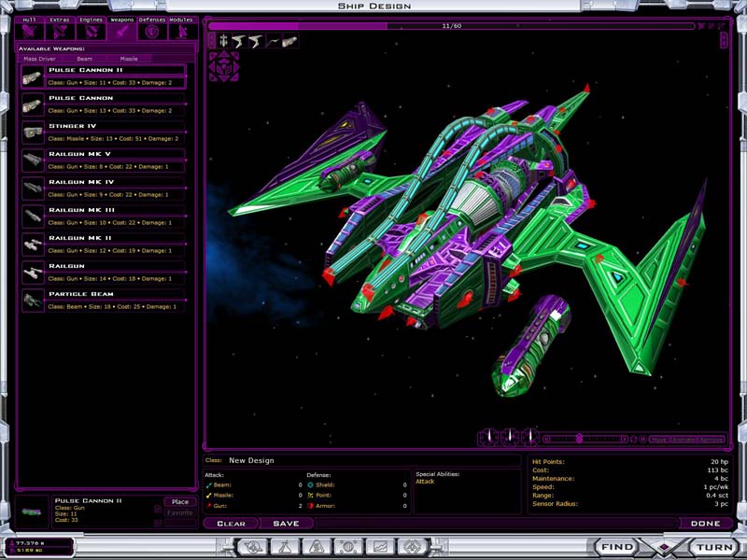
Task: Open the Engines tab
Action: point(91,29)
